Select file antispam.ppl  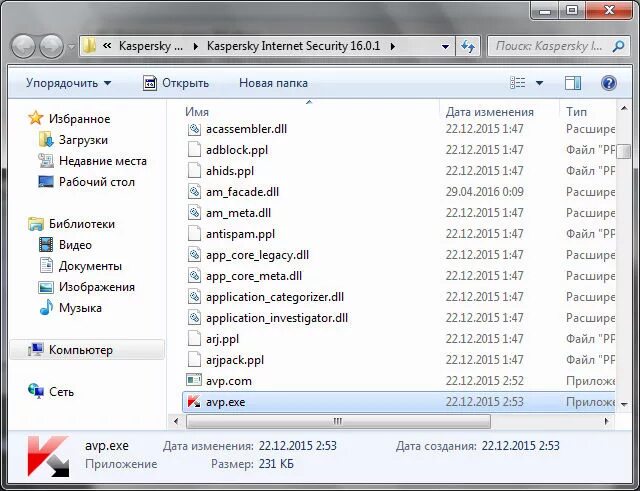click(240, 234)
